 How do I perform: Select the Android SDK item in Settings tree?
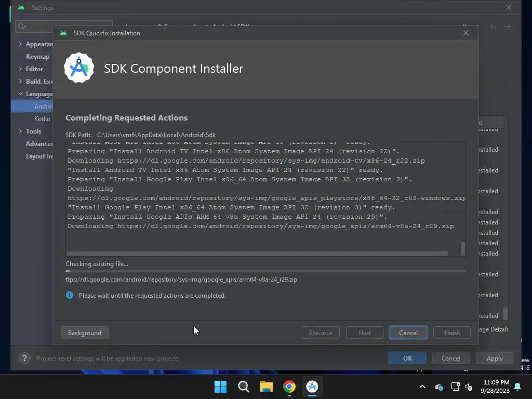pyautogui.click(x=32, y=106)
